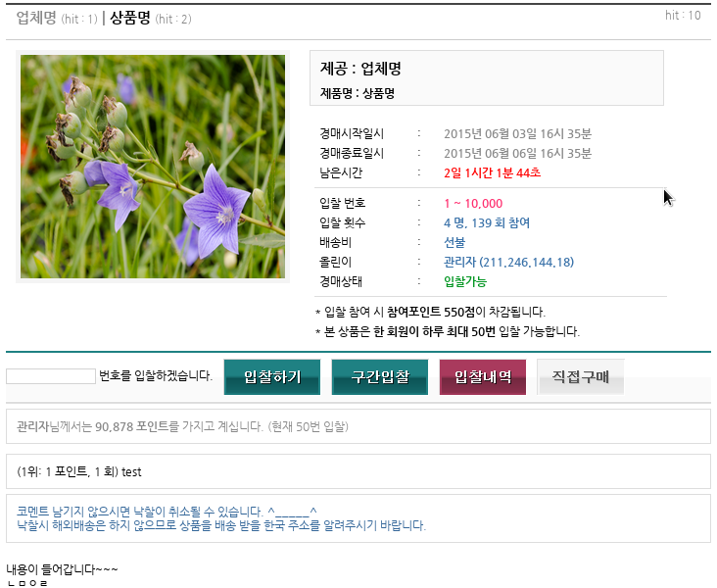Click the 입찰가능 auction status text
717x588 pixels.
[464, 281]
